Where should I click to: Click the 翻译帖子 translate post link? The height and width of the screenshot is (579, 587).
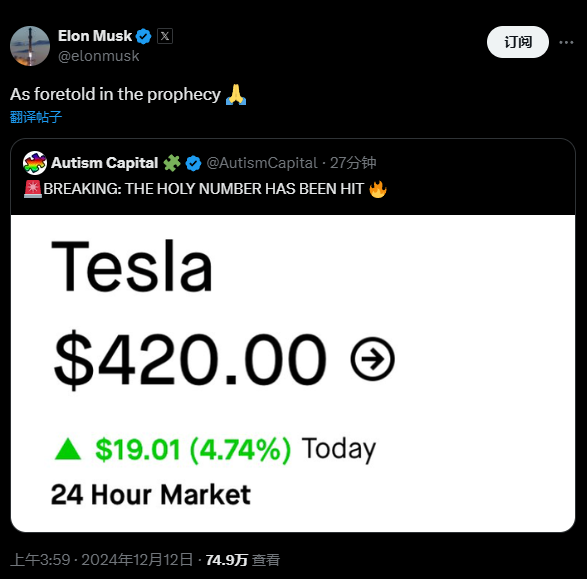(x=36, y=117)
